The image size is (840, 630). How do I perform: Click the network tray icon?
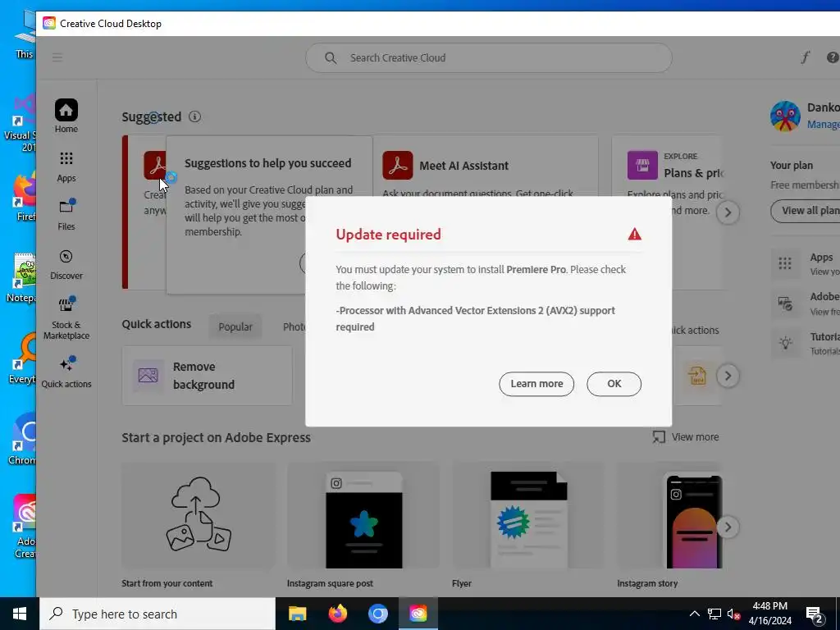[714, 614]
